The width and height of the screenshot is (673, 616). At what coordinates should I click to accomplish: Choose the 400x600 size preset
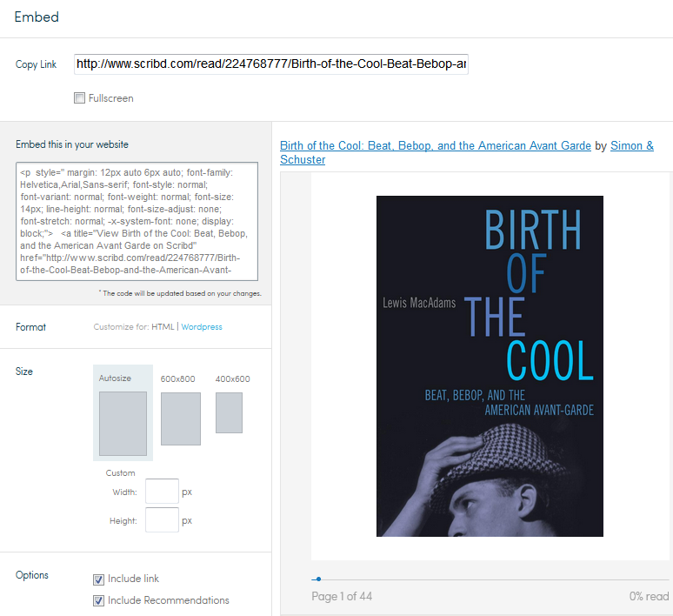click(232, 404)
